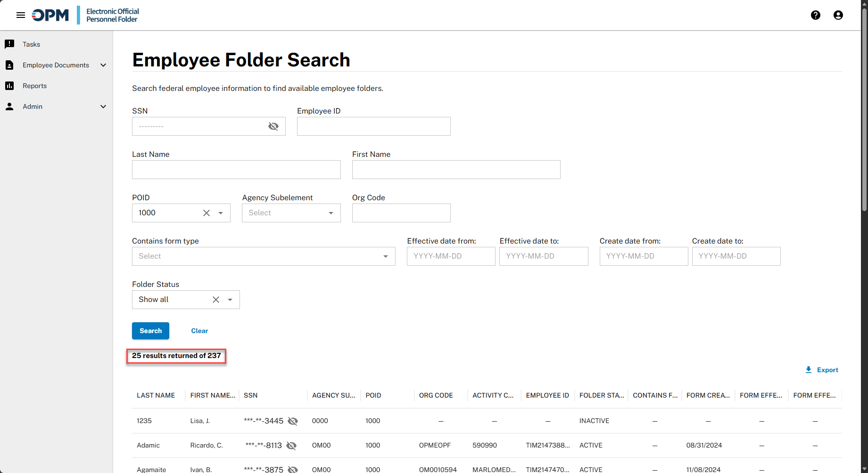Click the Employee Documents sidebar icon

click(9, 65)
